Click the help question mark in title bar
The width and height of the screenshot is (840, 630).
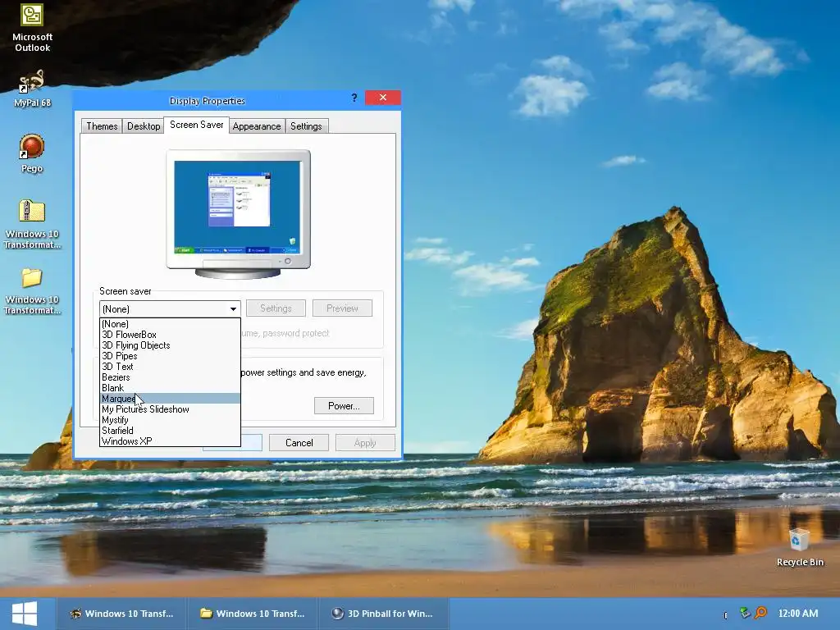[x=354, y=98]
